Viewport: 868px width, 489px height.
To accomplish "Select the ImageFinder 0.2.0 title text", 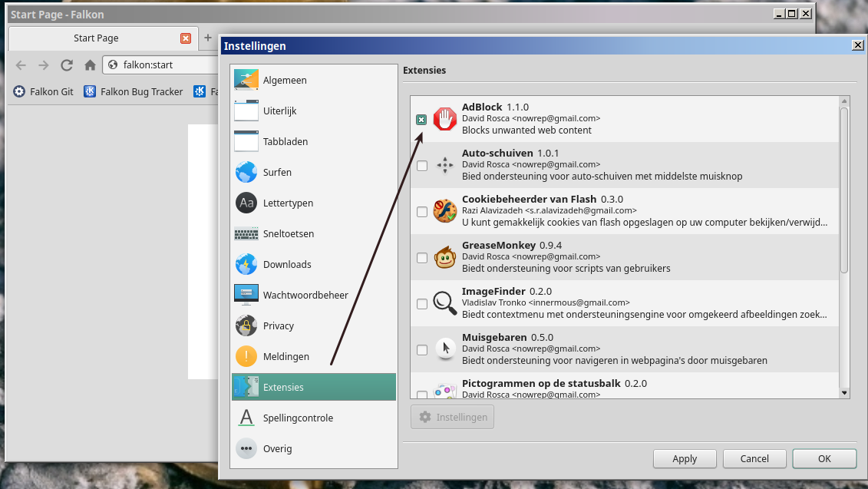I will point(507,291).
